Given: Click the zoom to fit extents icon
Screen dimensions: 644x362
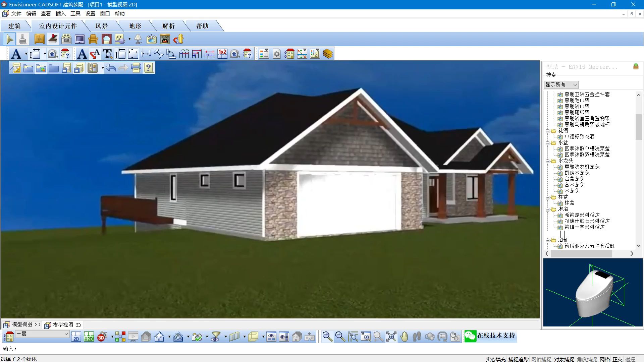Looking at the screenshot, I should (391, 336).
